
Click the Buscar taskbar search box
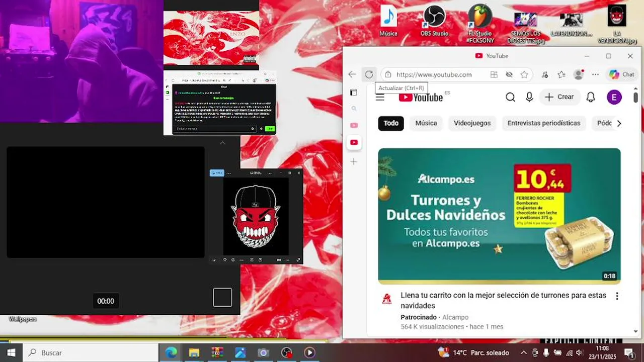click(x=91, y=352)
